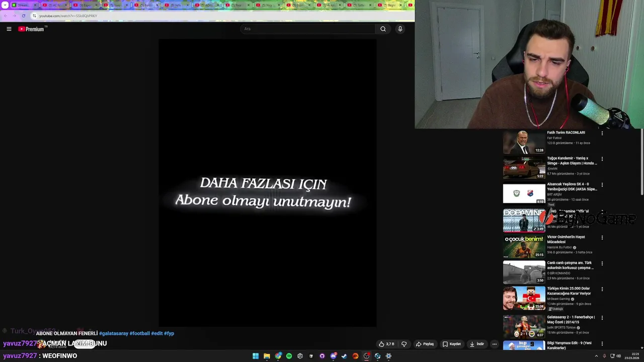Viewport: 644px width, 362px height.
Task: Visit Fair Futbol channel link
Action: coord(554,138)
